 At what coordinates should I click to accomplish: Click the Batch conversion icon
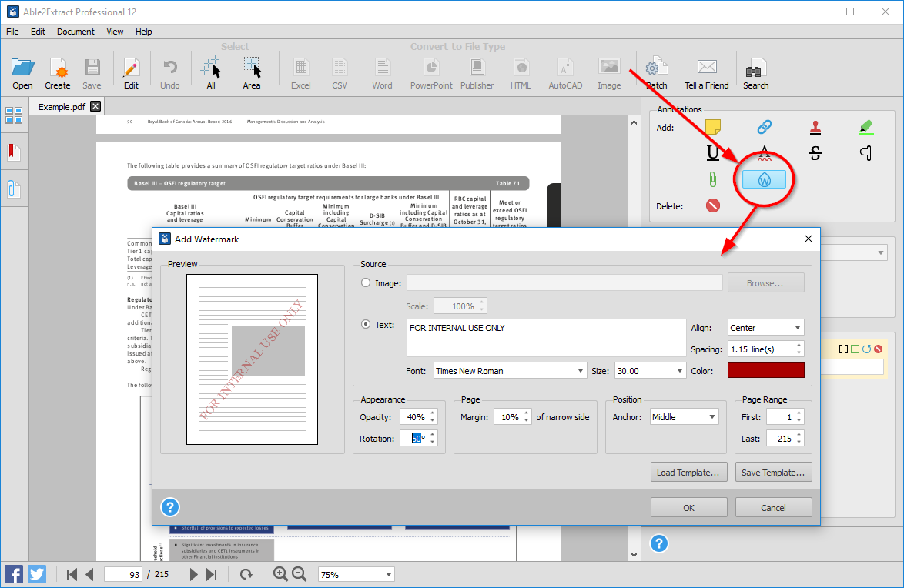click(x=655, y=69)
